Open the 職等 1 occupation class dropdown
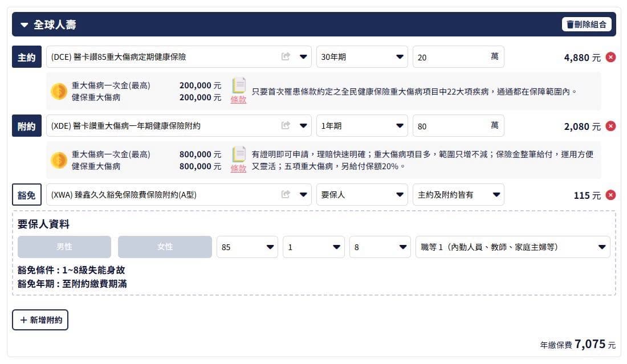The image size is (627, 364). point(512,247)
